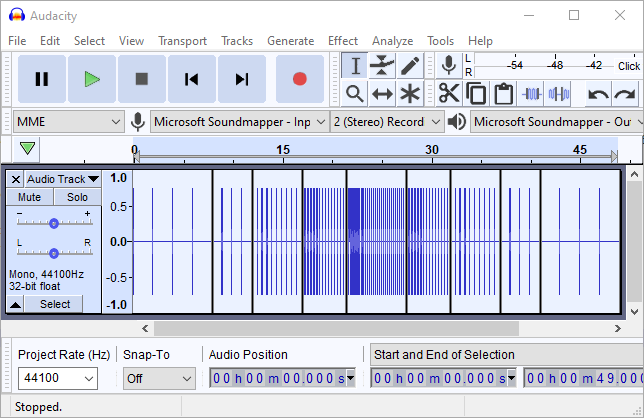
Task: Open the Effect menu
Action: click(343, 41)
